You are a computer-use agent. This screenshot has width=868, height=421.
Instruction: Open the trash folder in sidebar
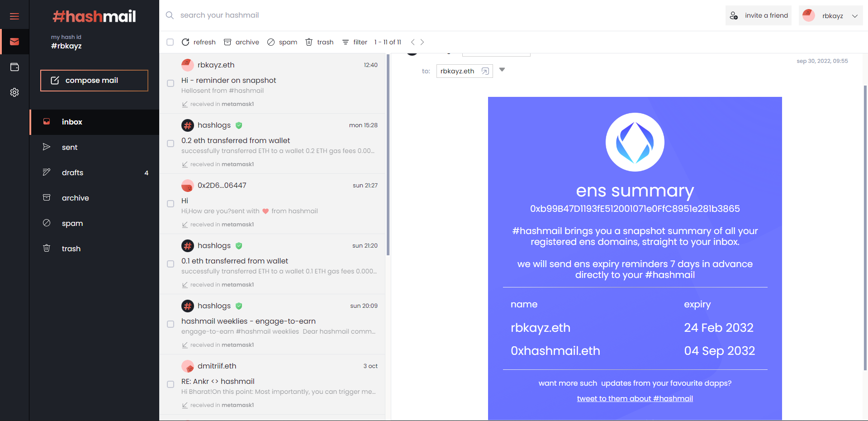pyautogui.click(x=95, y=249)
